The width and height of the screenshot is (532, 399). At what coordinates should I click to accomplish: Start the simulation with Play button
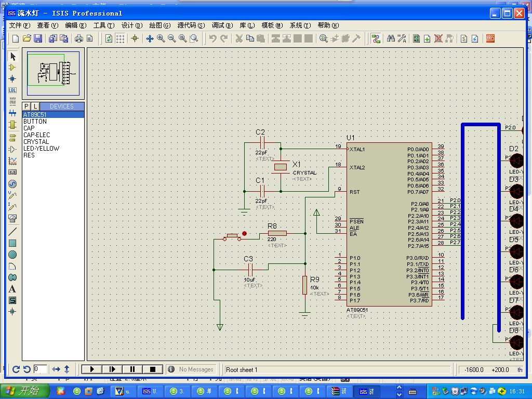[x=91, y=369]
